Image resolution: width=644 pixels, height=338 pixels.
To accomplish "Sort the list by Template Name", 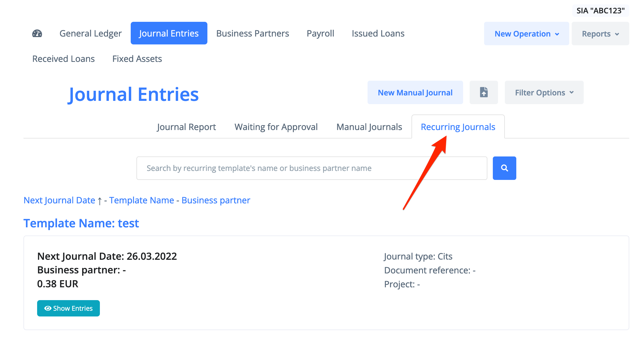I will [x=142, y=200].
